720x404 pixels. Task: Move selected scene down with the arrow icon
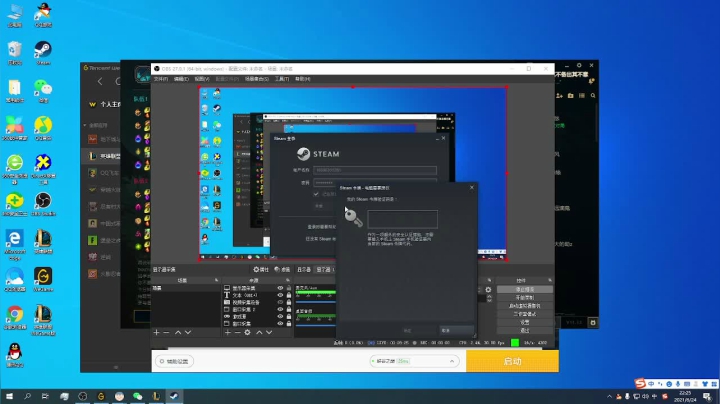point(188,332)
